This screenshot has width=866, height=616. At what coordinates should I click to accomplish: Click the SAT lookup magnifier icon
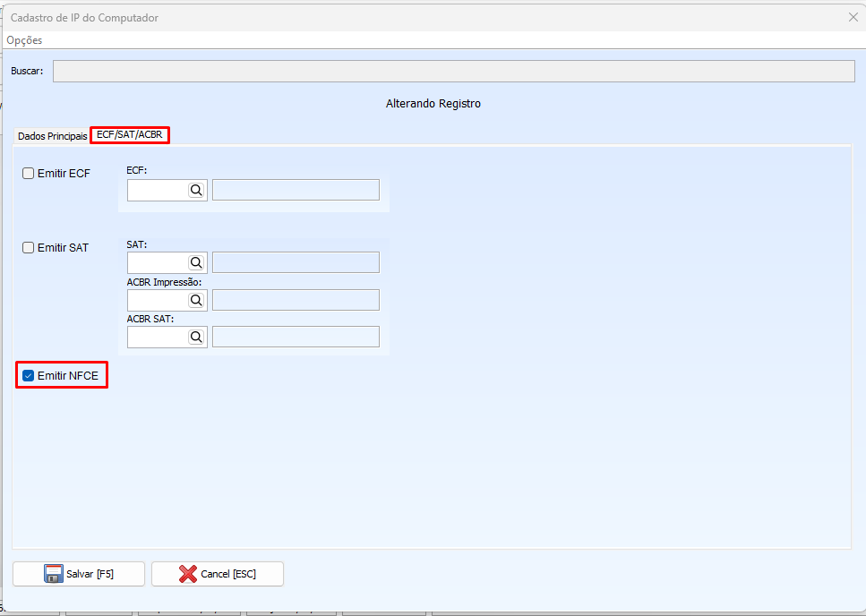[x=196, y=262]
